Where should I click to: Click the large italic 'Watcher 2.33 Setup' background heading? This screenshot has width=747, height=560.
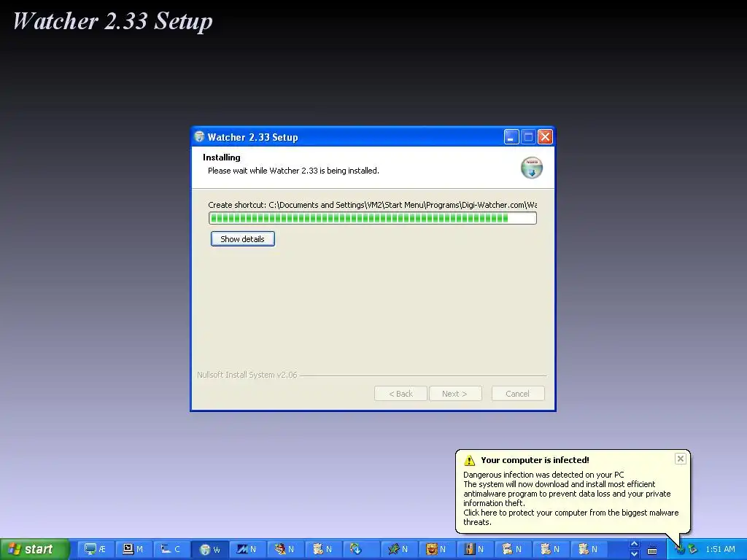tap(112, 21)
